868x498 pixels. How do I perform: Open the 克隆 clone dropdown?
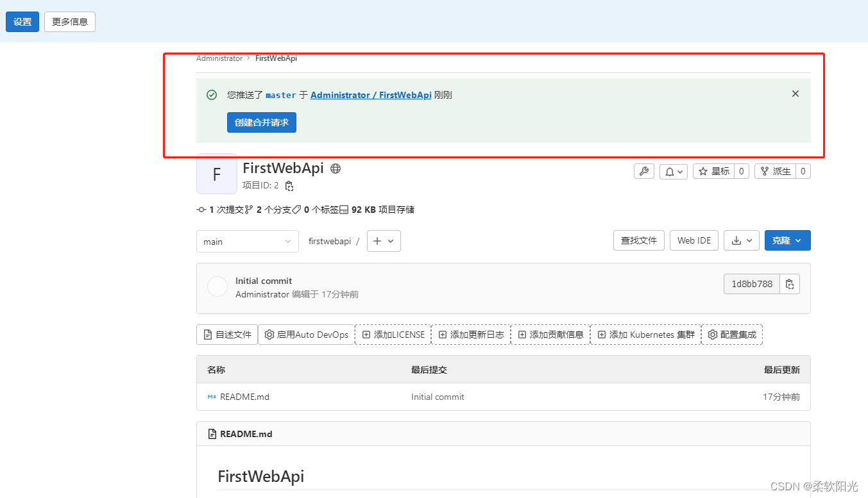point(788,240)
